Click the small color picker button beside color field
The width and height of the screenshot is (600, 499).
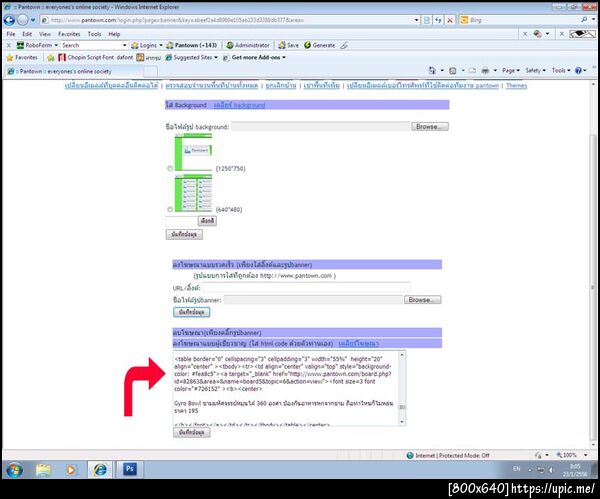(207, 221)
